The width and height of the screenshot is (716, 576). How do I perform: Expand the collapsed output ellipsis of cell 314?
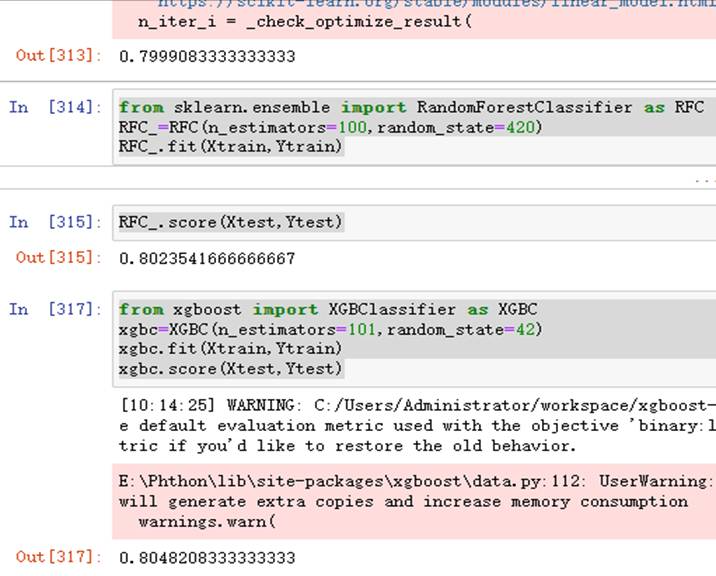coord(705,180)
